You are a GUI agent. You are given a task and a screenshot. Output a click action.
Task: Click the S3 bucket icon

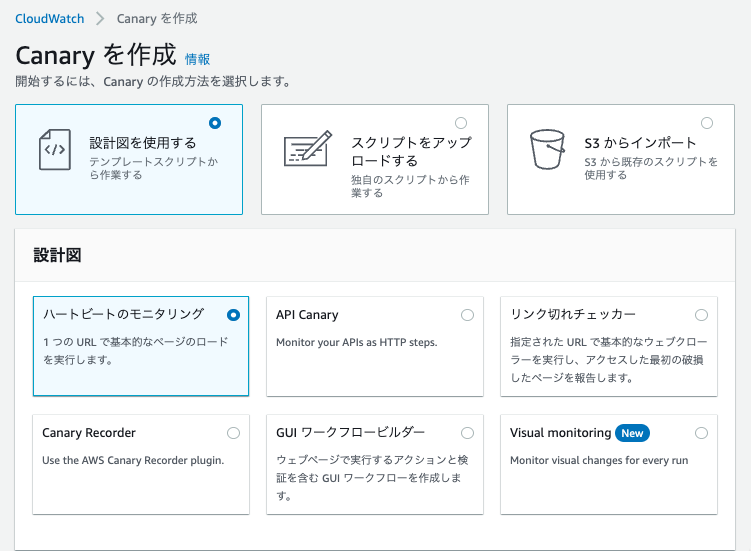pos(547,149)
